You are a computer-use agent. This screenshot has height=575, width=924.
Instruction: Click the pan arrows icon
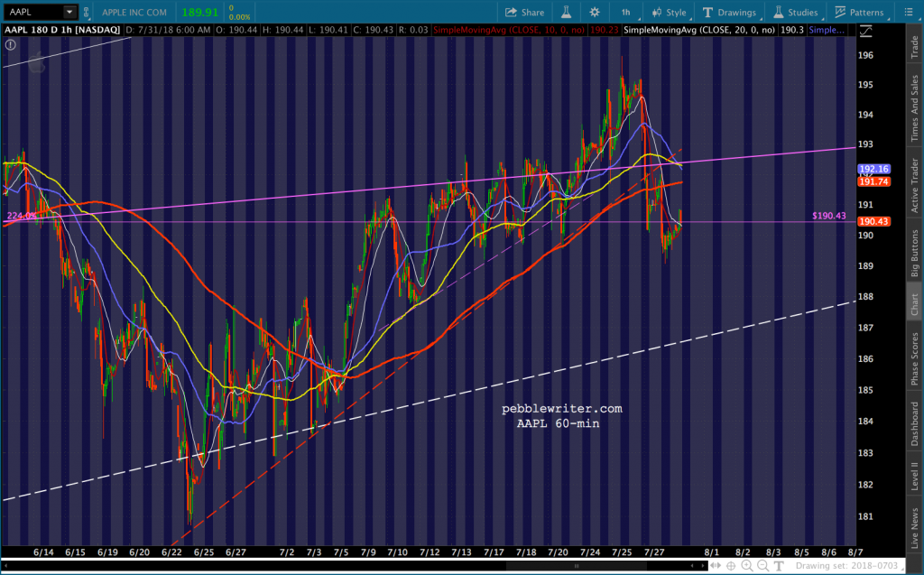715,566
